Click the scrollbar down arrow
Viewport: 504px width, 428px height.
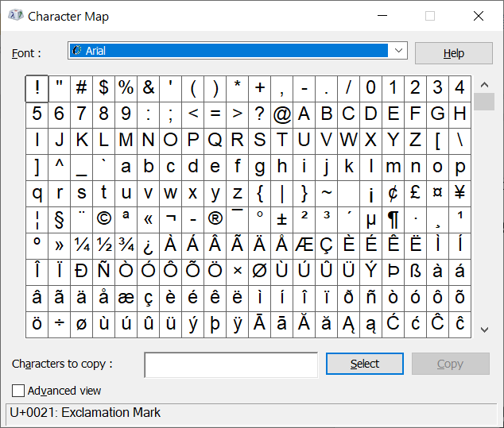tap(484, 330)
